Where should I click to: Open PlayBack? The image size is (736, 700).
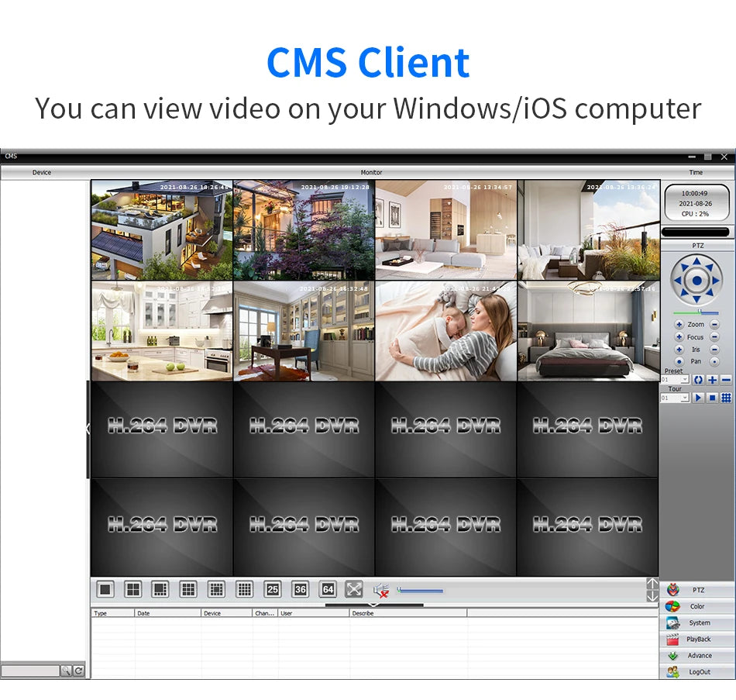coord(697,639)
